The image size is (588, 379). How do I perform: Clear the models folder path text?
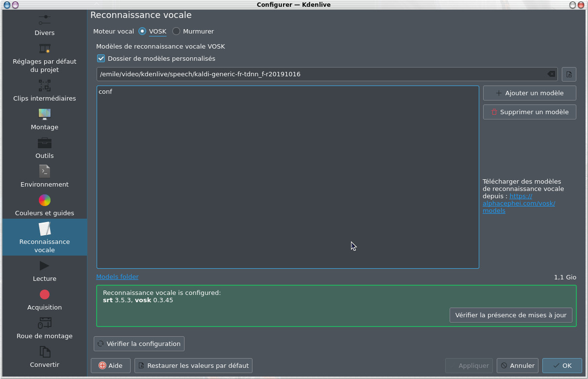(551, 74)
